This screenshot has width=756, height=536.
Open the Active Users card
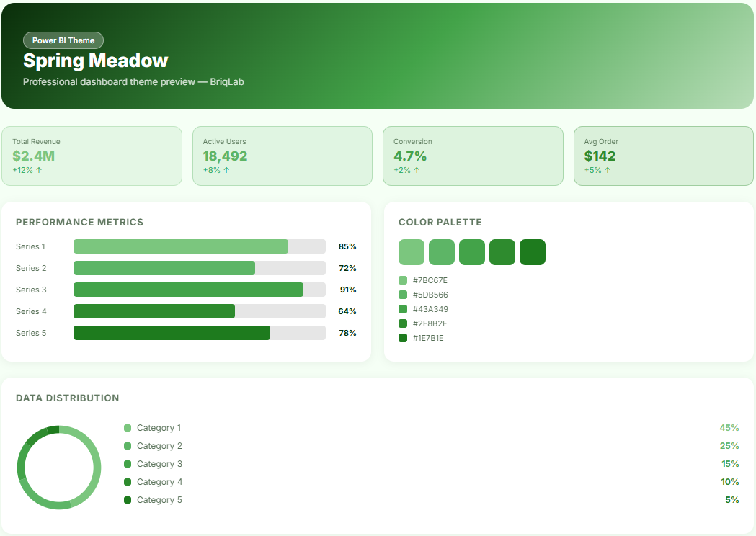pos(282,156)
